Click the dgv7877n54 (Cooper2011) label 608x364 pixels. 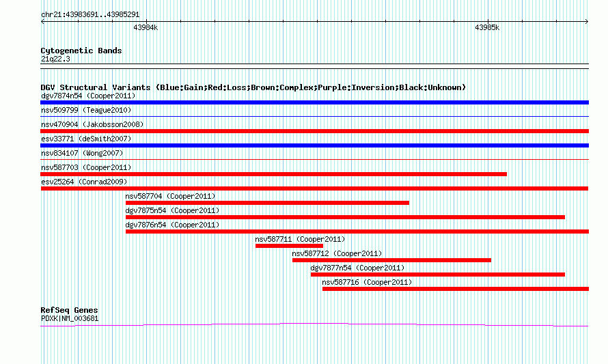357,268
